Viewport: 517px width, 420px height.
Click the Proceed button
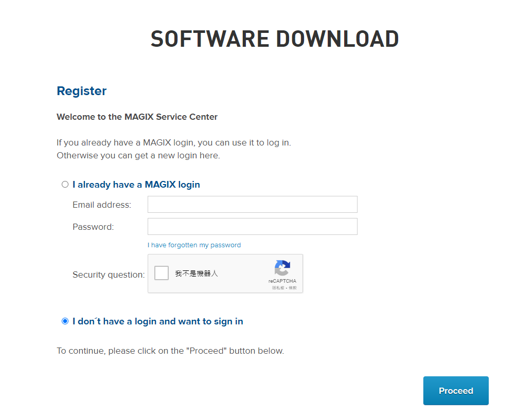click(x=456, y=391)
